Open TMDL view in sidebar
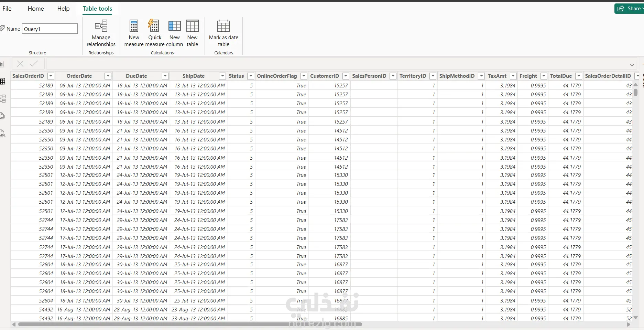This screenshot has width=644, height=330. pos(2,133)
